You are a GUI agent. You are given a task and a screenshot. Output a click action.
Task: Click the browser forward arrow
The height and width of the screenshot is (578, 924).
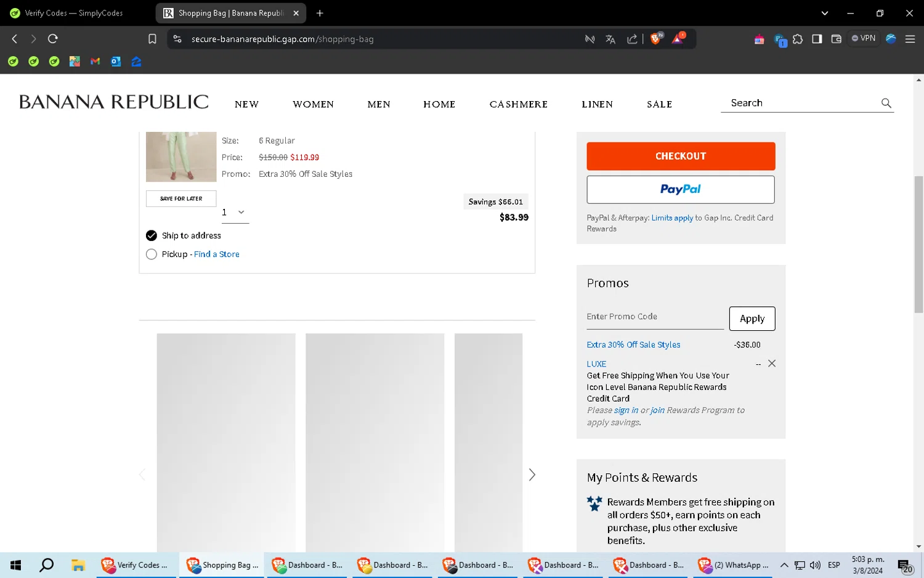click(33, 39)
